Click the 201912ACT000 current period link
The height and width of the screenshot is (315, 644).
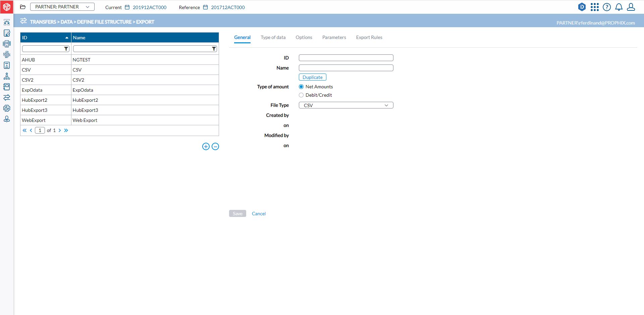click(x=150, y=7)
